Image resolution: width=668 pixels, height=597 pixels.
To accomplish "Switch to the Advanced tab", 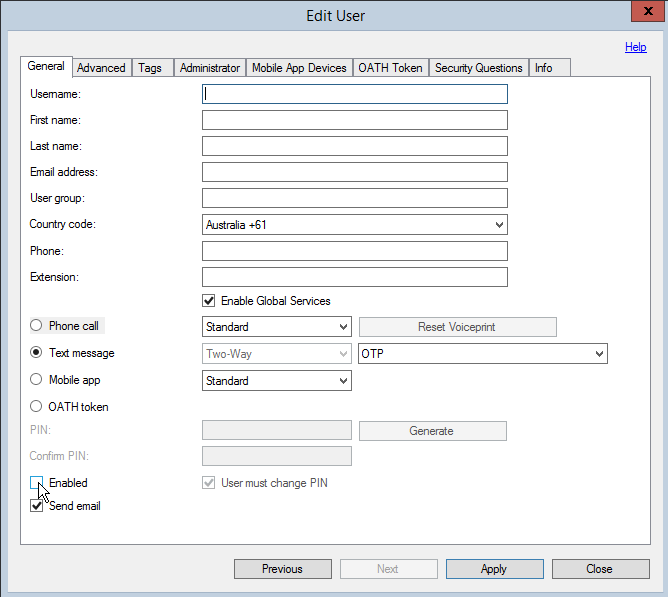I will point(101,68).
